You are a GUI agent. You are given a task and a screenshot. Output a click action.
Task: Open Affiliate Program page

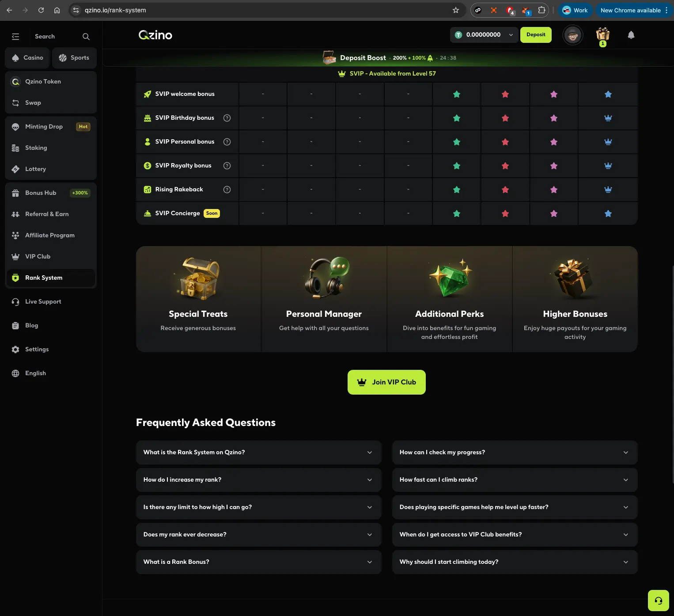pyautogui.click(x=51, y=236)
